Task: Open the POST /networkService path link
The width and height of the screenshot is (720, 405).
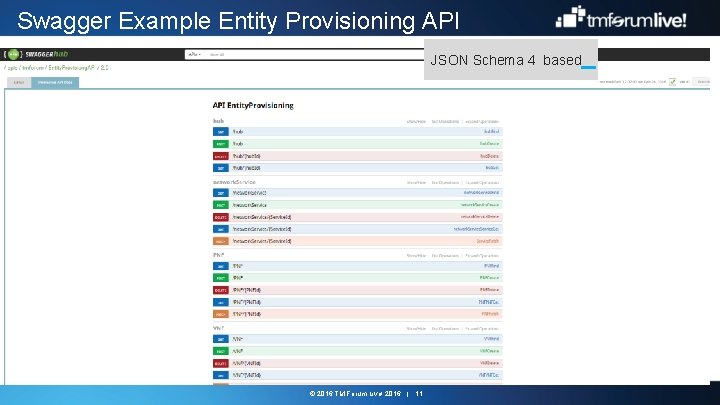Action: click(249, 205)
